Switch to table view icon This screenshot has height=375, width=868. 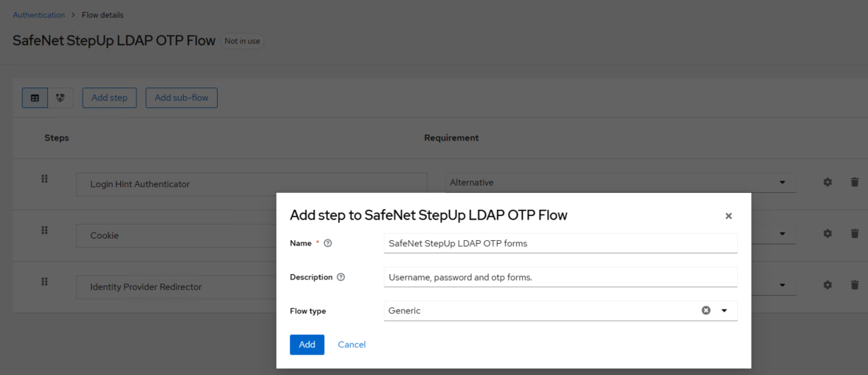pos(35,98)
